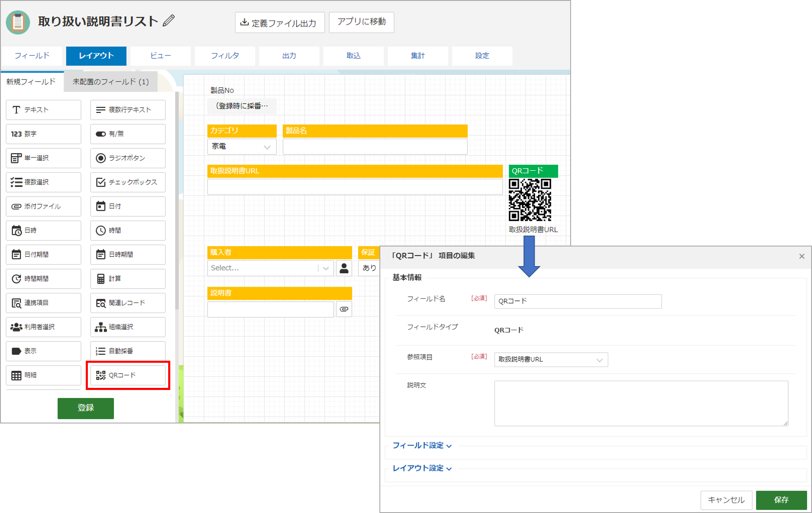Click the paperclip attach icon for 説明書
Image resolution: width=812 pixels, height=513 pixels.
tap(344, 309)
